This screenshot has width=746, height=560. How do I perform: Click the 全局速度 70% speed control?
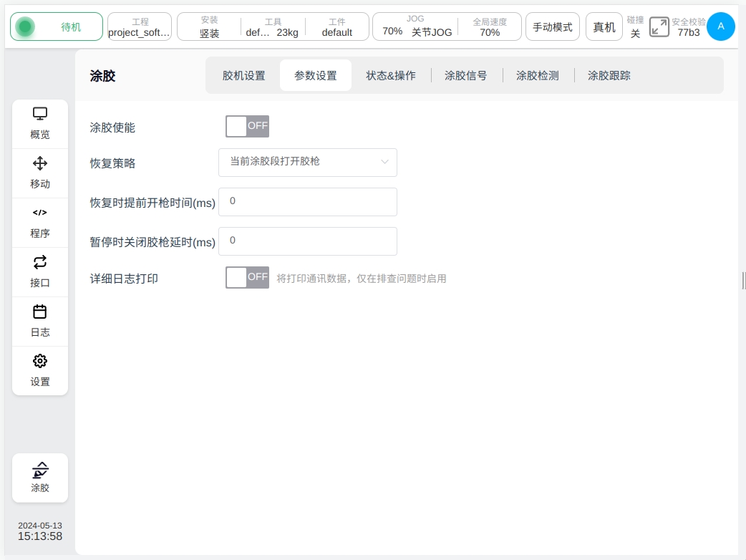(x=490, y=27)
